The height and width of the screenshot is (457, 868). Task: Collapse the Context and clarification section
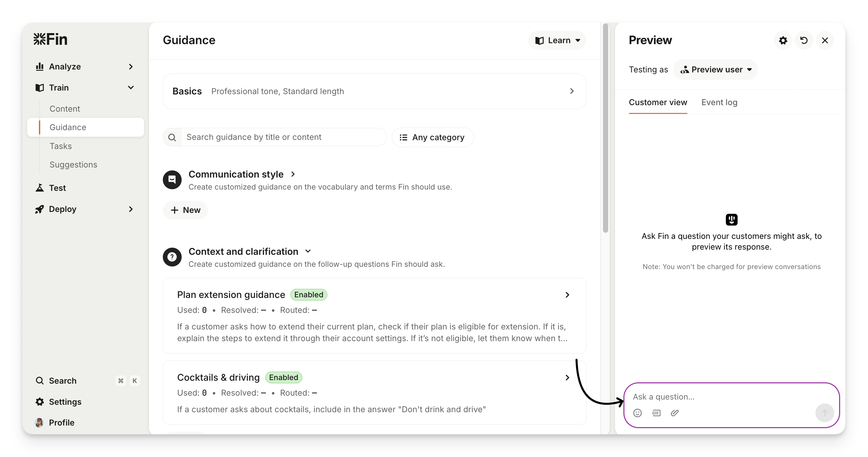tap(307, 251)
